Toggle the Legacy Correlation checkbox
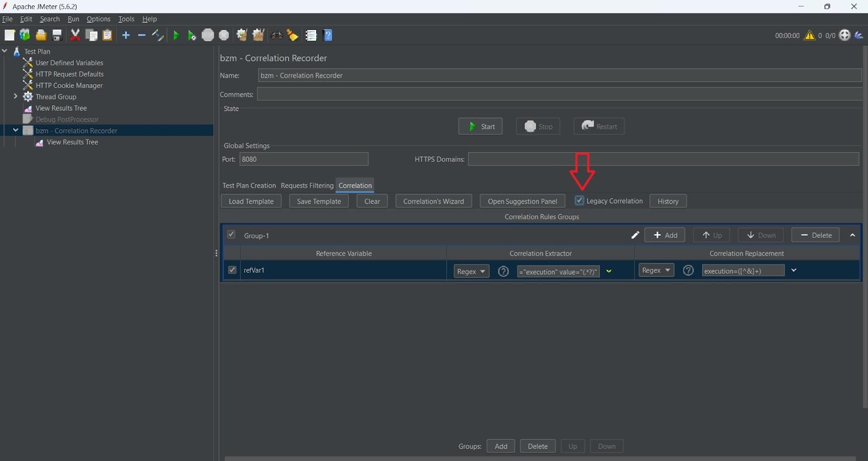 coord(579,200)
